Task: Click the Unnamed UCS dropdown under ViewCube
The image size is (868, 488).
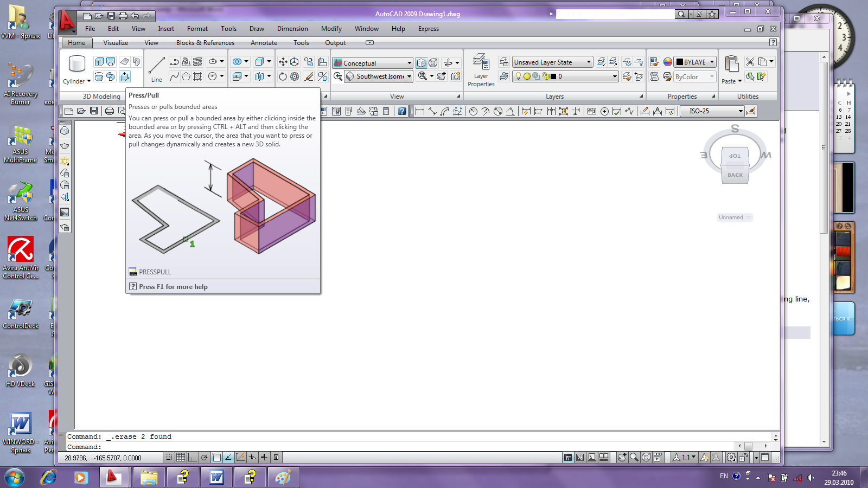Action: point(735,217)
